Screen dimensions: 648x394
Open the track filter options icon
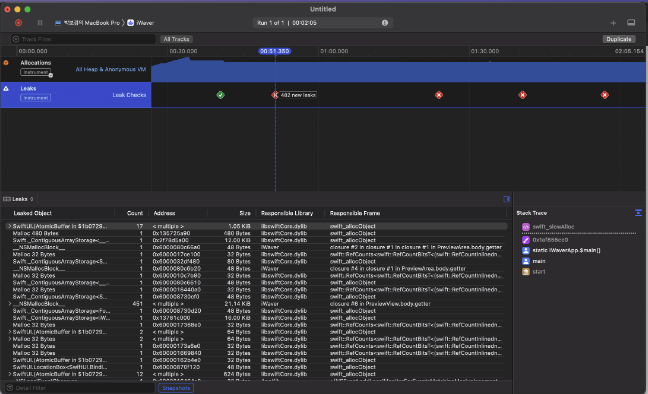(16, 39)
